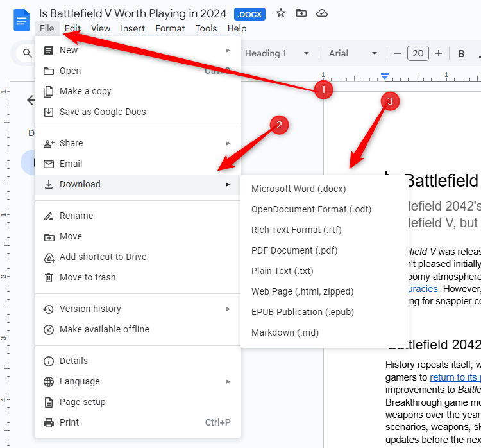Open document Details
This screenshot has height=448, width=481.
click(x=138, y=361)
